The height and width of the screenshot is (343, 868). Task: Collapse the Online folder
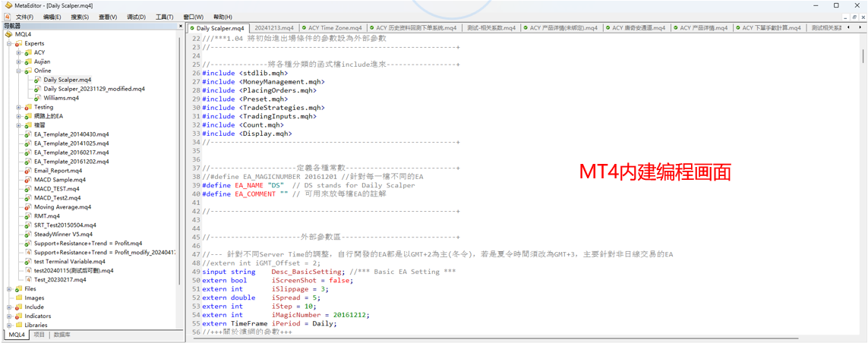pos(19,71)
